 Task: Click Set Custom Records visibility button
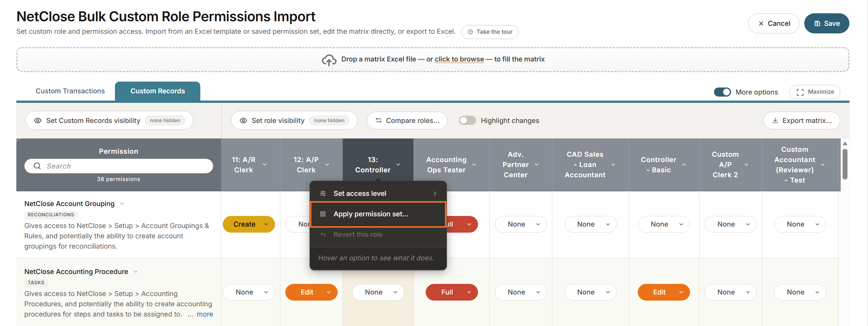(x=109, y=120)
